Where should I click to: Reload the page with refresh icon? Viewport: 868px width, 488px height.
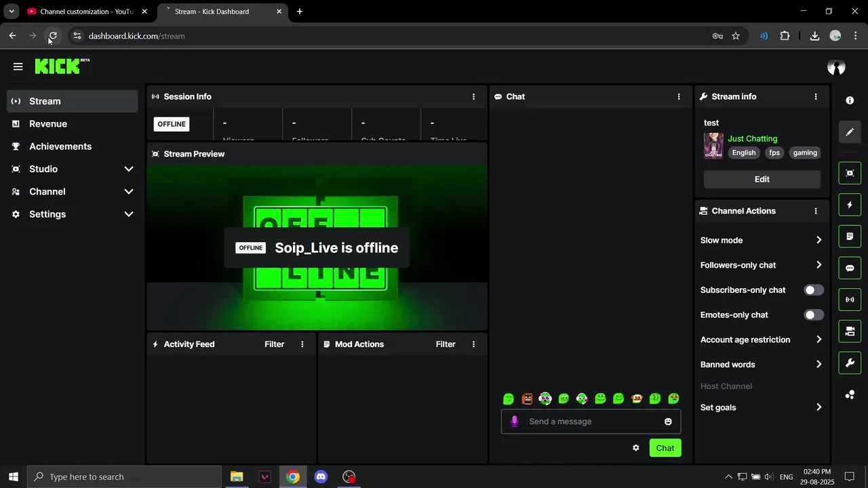(x=53, y=36)
